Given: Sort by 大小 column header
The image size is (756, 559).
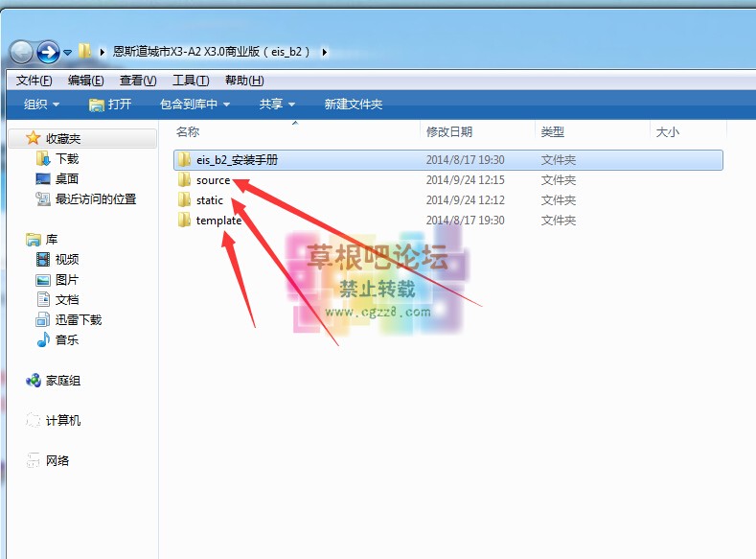Looking at the screenshot, I should click(667, 131).
